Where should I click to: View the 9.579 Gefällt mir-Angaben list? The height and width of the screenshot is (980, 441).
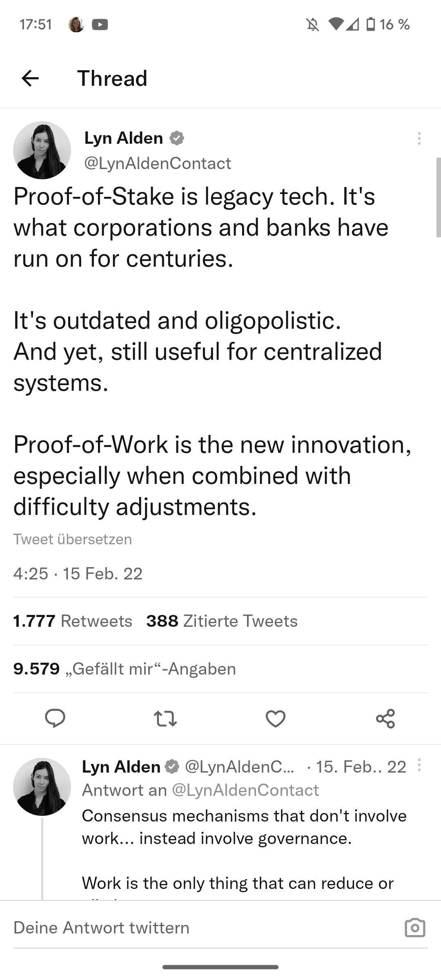pyautogui.click(x=125, y=669)
